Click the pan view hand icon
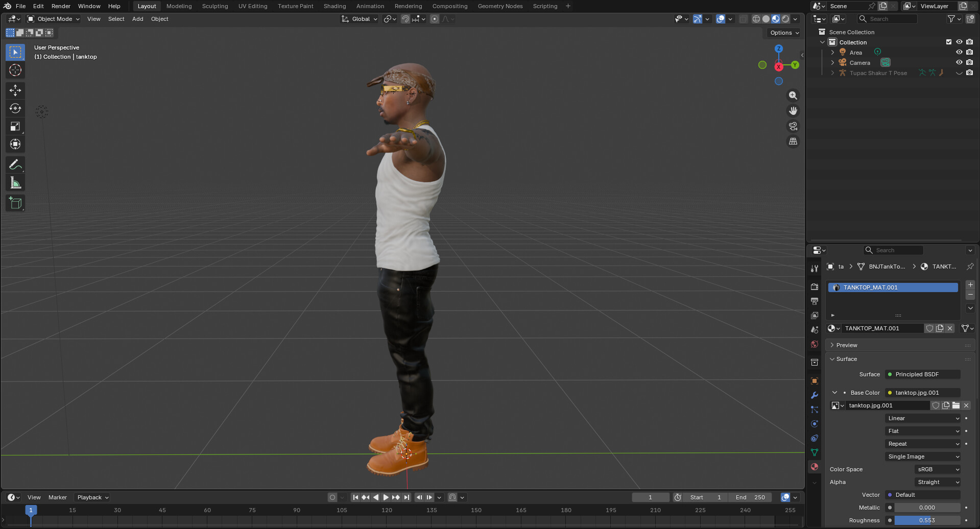 pos(793,111)
